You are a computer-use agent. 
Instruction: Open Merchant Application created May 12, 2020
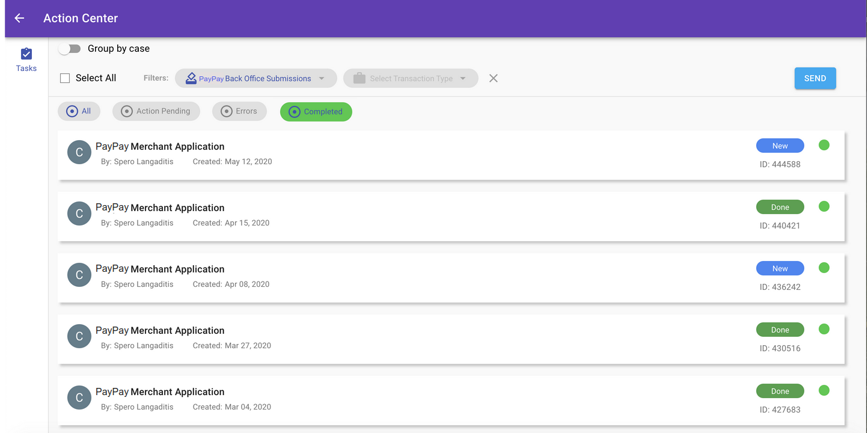(x=451, y=155)
